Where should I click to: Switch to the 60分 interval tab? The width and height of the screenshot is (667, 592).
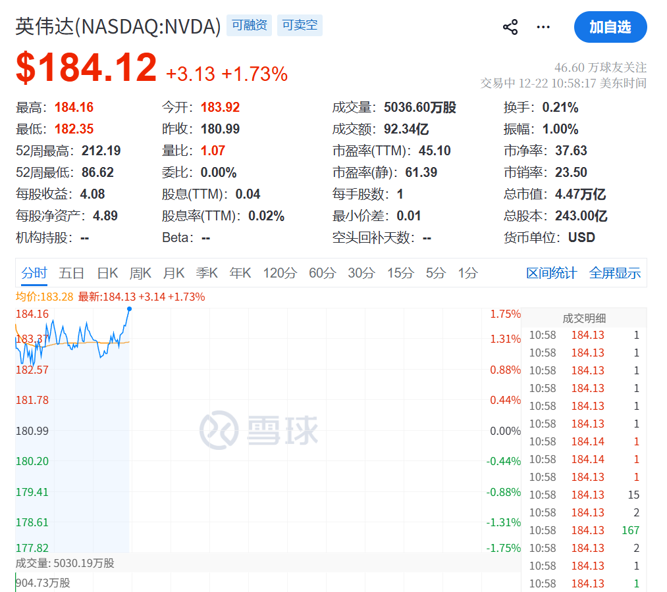(322, 273)
